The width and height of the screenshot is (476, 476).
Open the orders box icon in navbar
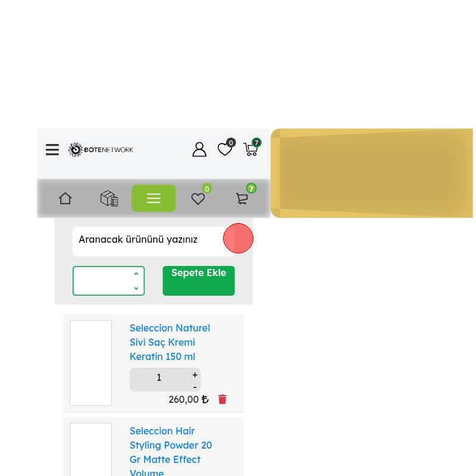click(109, 199)
